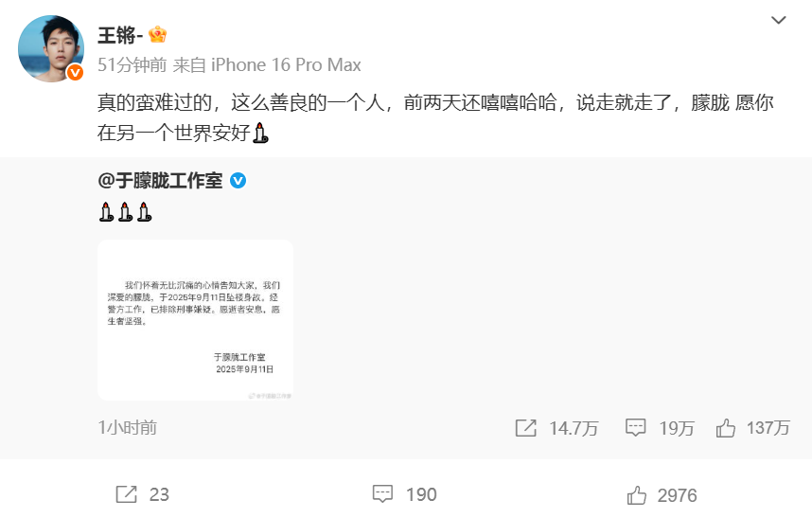Click the 51分钟前 post timestamp
Screen dimensions: 812x518
click(132, 64)
